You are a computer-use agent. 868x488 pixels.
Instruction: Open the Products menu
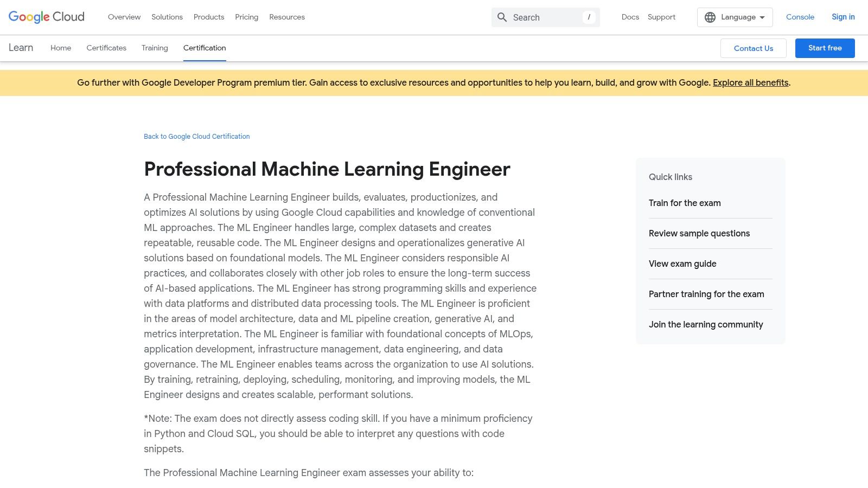[209, 17]
